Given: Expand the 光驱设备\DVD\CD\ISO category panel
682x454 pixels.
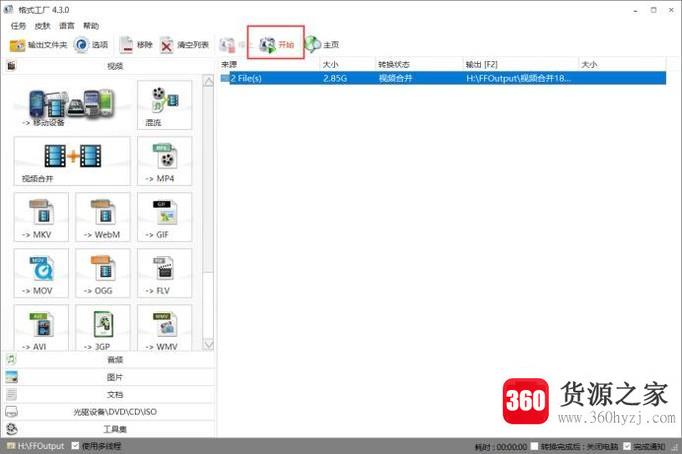Looking at the screenshot, I should (x=109, y=412).
